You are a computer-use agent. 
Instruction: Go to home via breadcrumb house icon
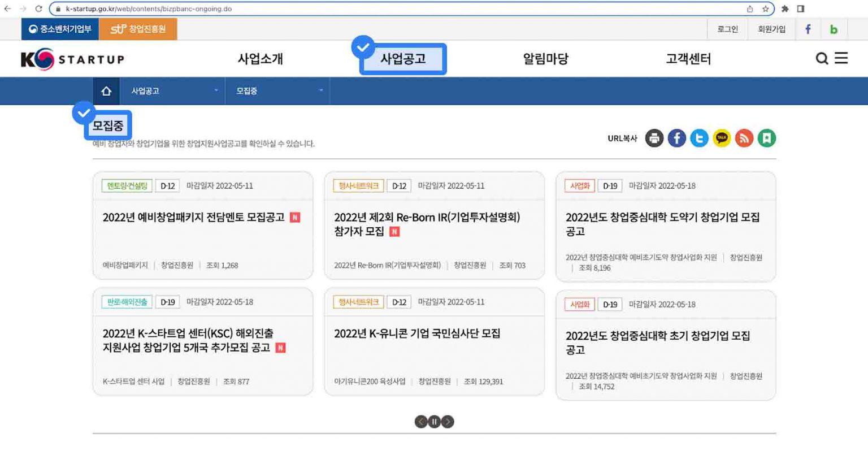coord(106,91)
